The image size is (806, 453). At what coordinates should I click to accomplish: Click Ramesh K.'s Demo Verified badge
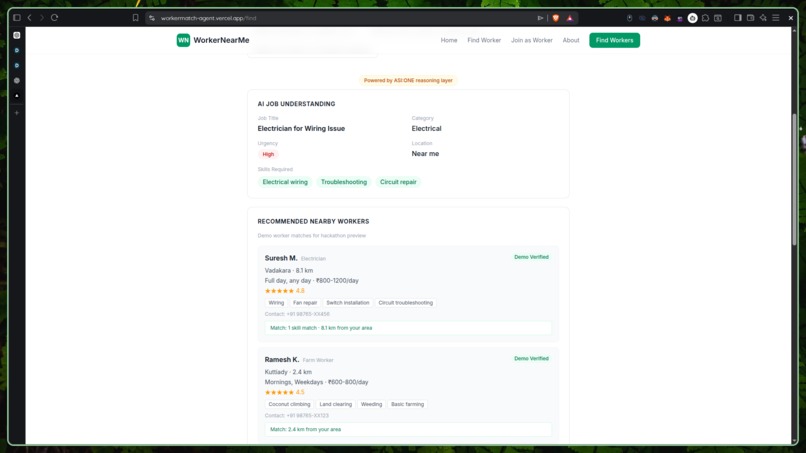[x=531, y=358]
